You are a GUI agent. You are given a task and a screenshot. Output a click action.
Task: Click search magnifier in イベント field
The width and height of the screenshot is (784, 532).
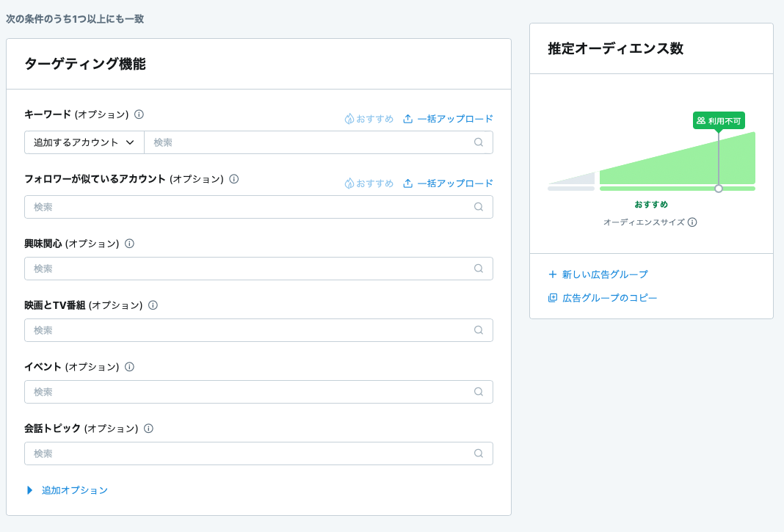coord(479,392)
